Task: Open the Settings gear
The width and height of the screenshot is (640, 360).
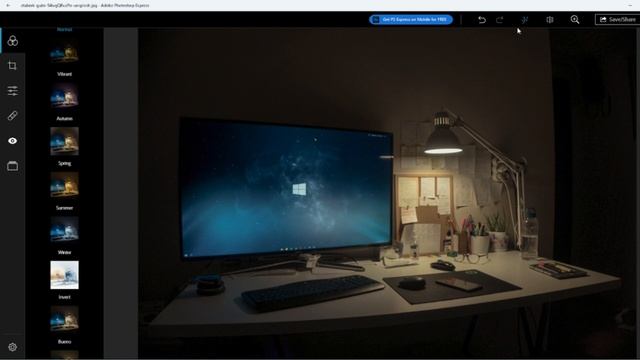Action: click(x=13, y=347)
